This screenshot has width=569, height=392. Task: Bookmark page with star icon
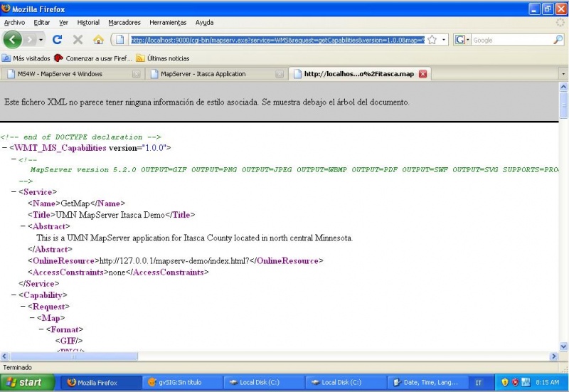pyautogui.click(x=432, y=40)
